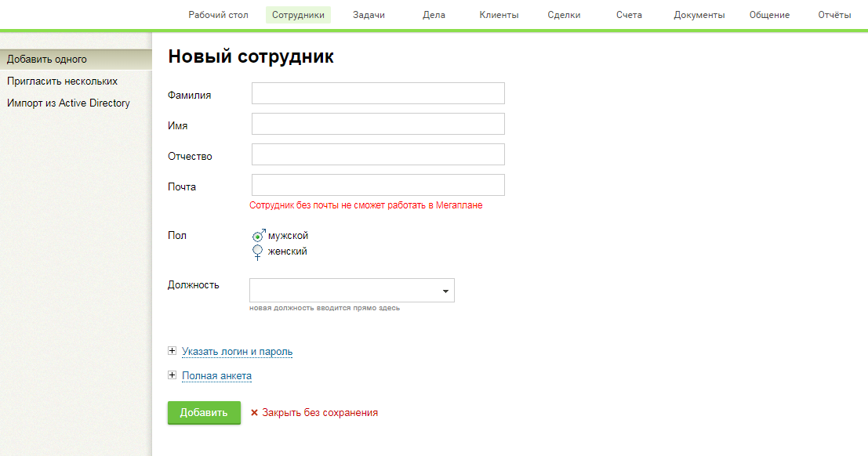Select the мужской gender radio button
Screen dimensions: 868x456
tap(257, 237)
